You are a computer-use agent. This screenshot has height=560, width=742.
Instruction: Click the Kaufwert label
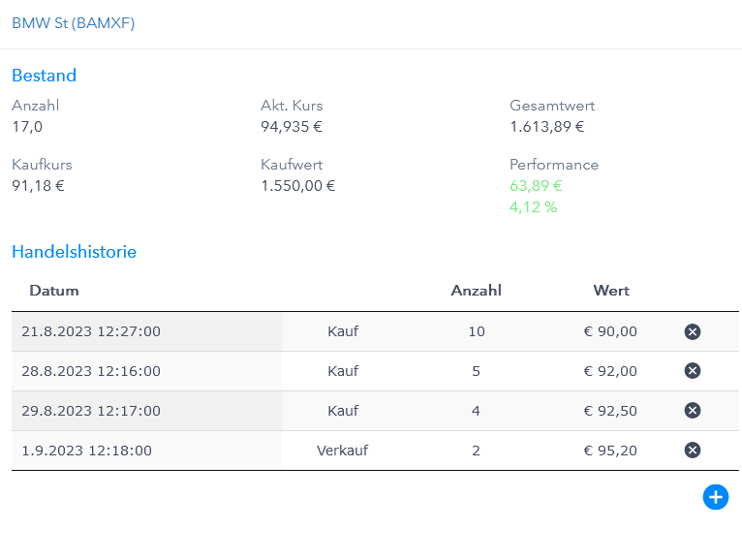pos(292,165)
